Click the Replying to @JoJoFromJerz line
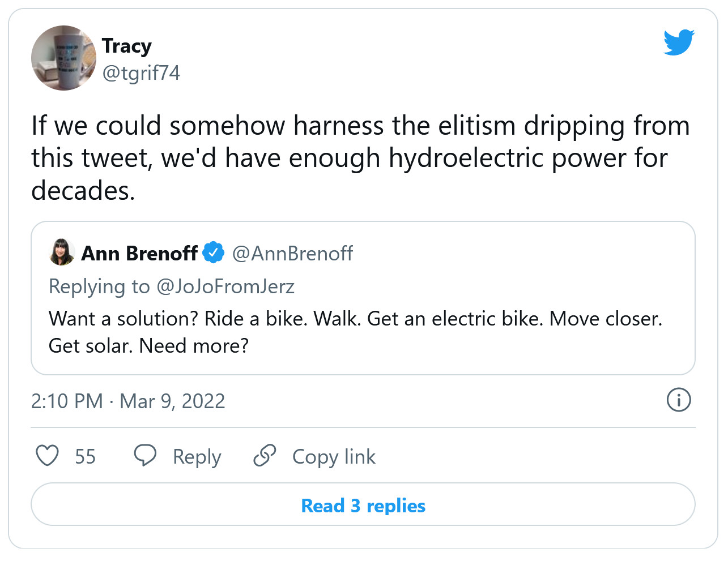The image size is (728, 561). click(x=172, y=286)
